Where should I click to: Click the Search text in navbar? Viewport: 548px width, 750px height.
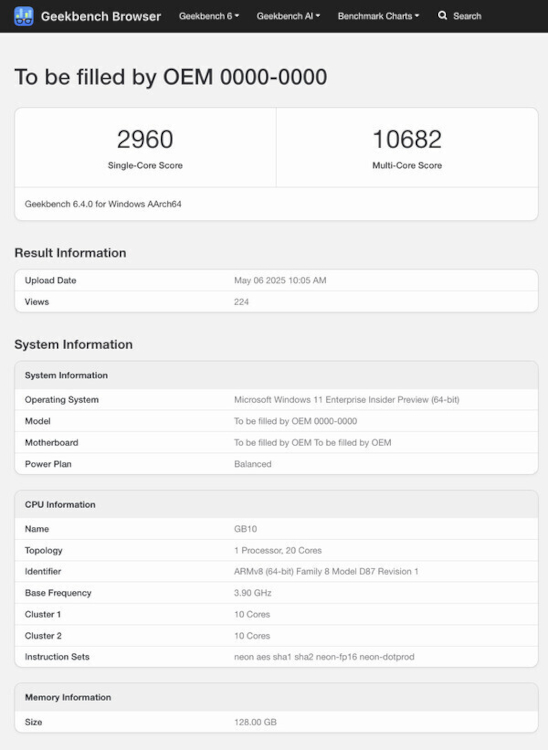[467, 16]
